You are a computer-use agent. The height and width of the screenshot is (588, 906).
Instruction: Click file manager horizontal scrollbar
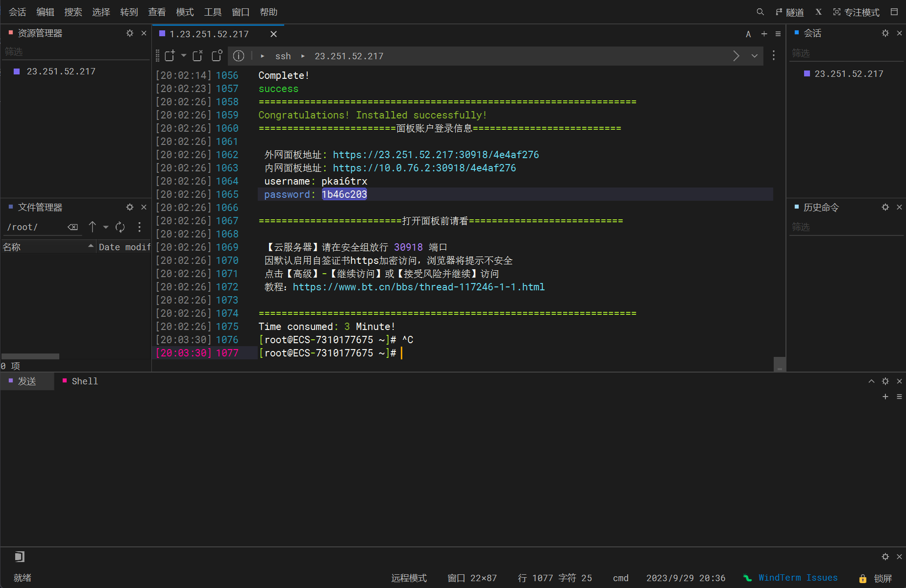(30, 356)
